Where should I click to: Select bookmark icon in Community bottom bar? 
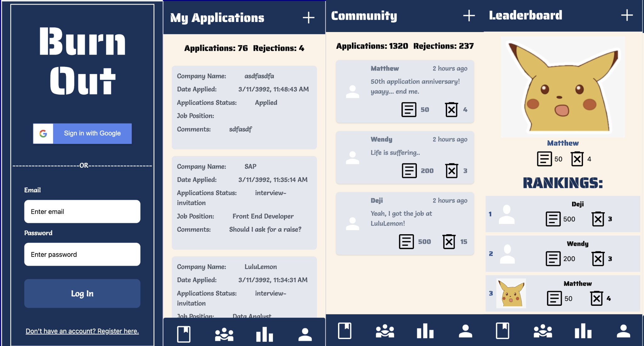pyautogui.click(x=345, y=331)
